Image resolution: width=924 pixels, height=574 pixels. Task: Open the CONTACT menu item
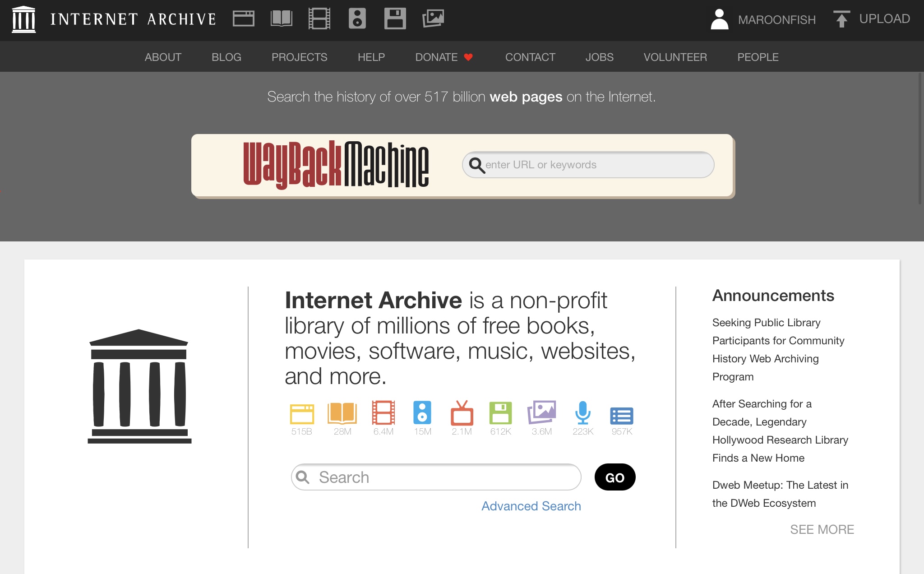point(530,57)
